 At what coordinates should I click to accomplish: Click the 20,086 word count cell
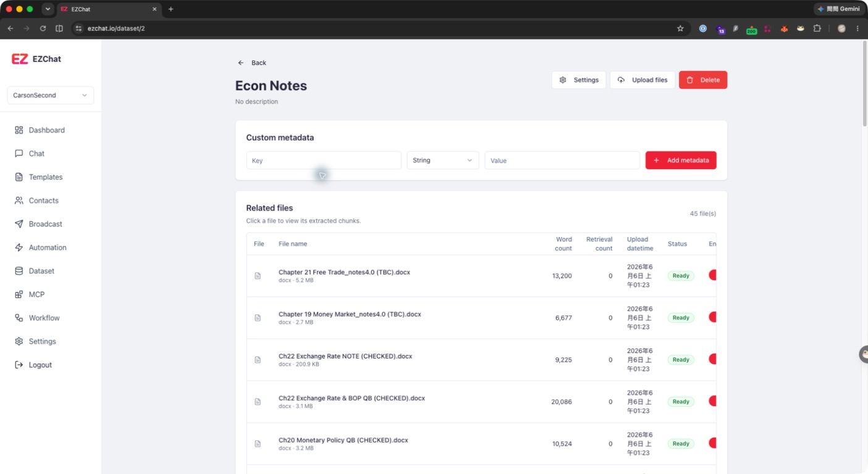pyautogui.click(x=562, y=402)
